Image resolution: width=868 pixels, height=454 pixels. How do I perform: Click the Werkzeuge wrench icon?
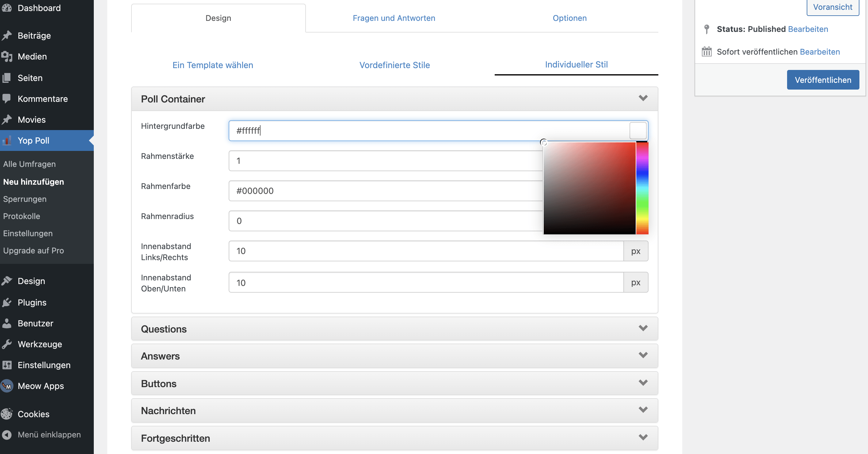7,344
